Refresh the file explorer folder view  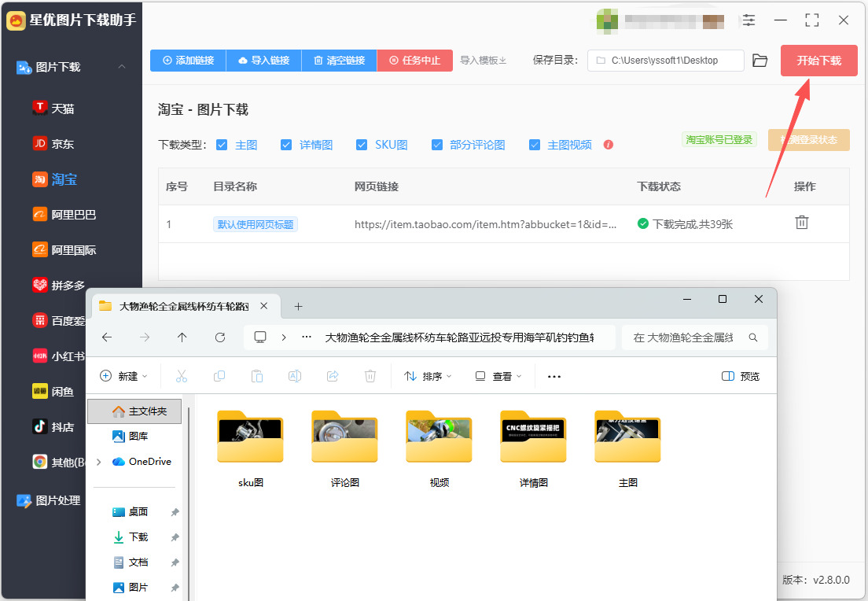(x=220, y=337)
